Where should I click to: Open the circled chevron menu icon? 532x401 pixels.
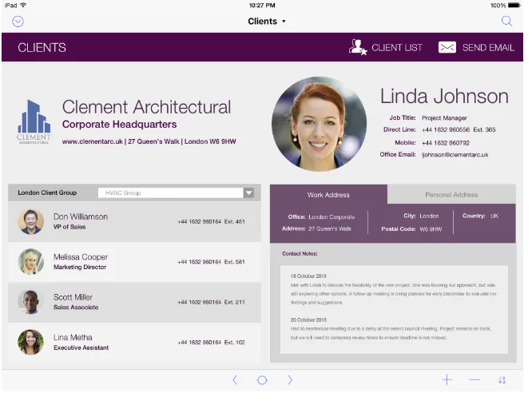pos(18,22)
